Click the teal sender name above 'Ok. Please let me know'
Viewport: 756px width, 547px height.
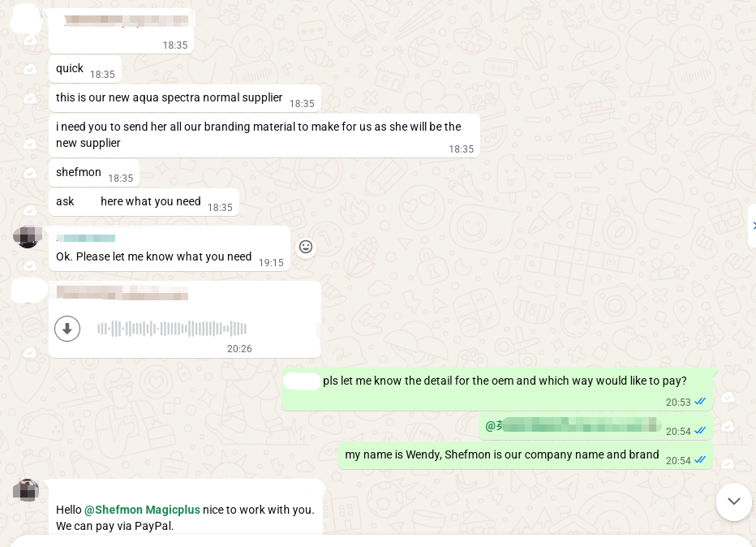(86, 238)
